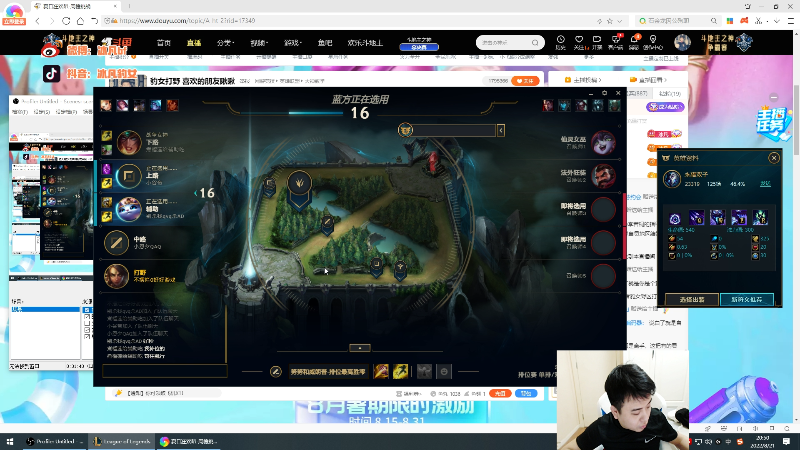Click mid lane marker on map
Image resolution: width=800 pixels, height=450 pixels.
(x=327, y=222)
